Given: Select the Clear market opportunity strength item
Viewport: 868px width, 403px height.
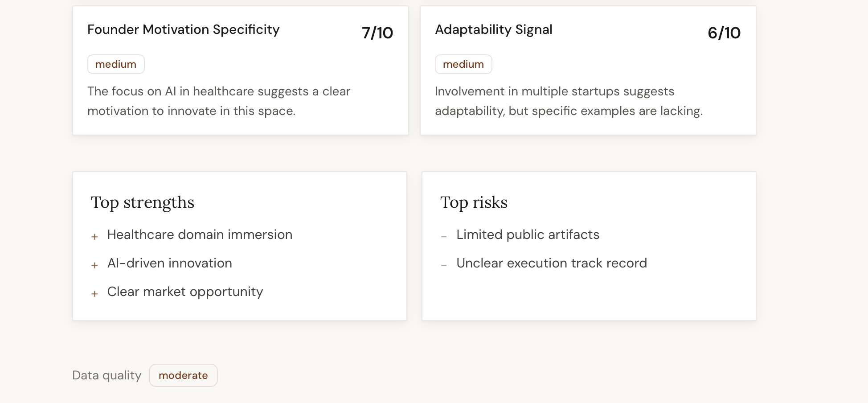Looking at the screenshot, I should 185,292.
